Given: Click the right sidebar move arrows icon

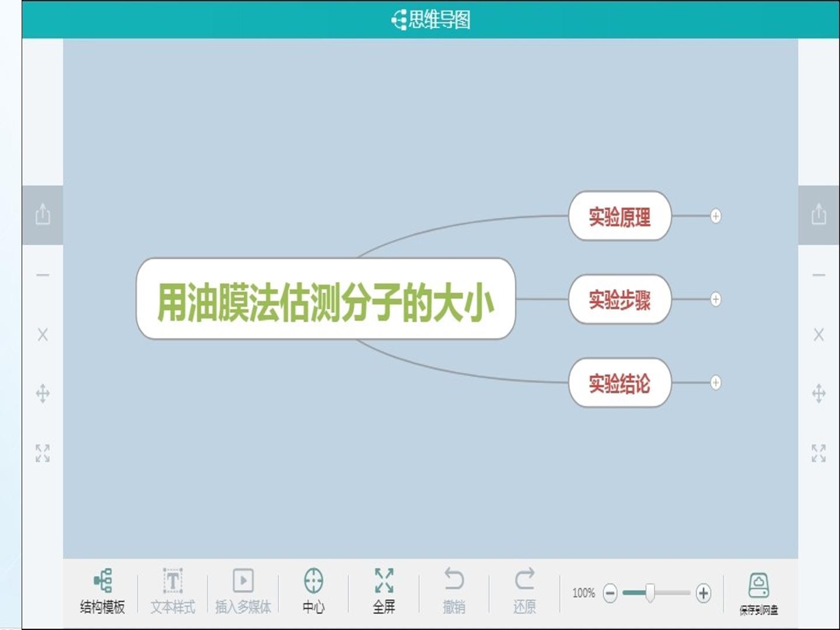Looking at the screenshot, I should coord(819,393).
